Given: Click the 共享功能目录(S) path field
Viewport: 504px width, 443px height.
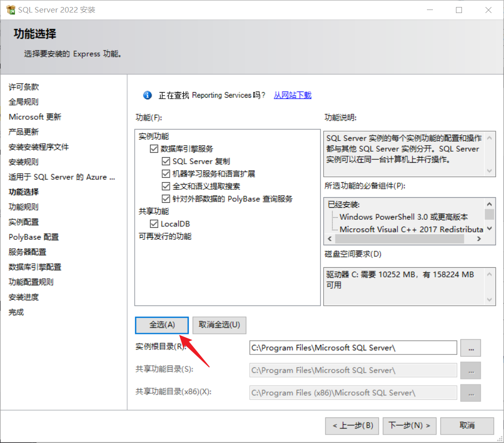Looking at the screenshot, I should point(353,370).
